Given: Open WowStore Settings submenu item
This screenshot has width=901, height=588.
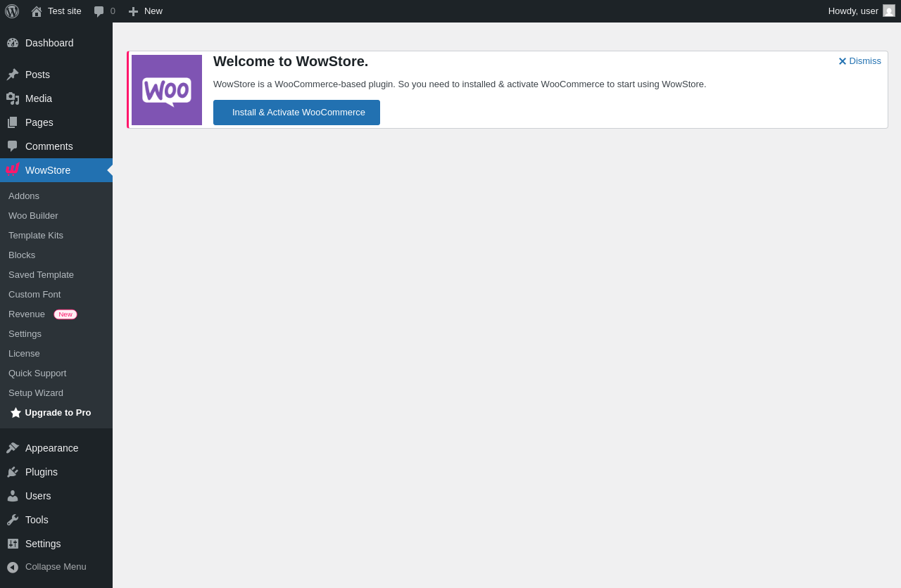Looking at the screenshot, I should (25, 334).
